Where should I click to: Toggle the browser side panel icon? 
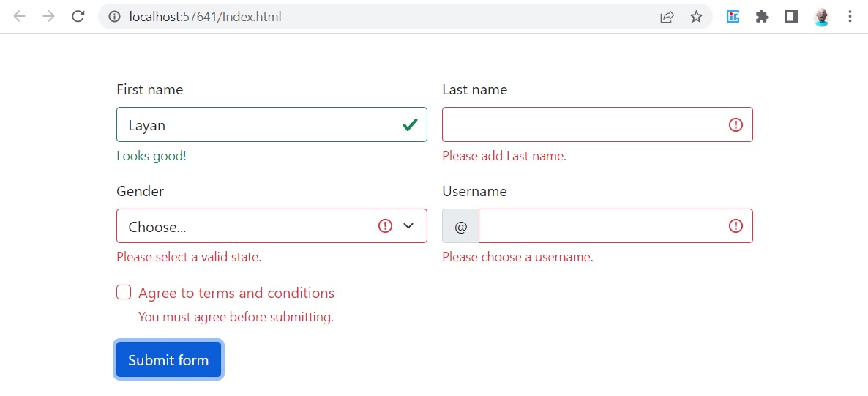point(792,17)
